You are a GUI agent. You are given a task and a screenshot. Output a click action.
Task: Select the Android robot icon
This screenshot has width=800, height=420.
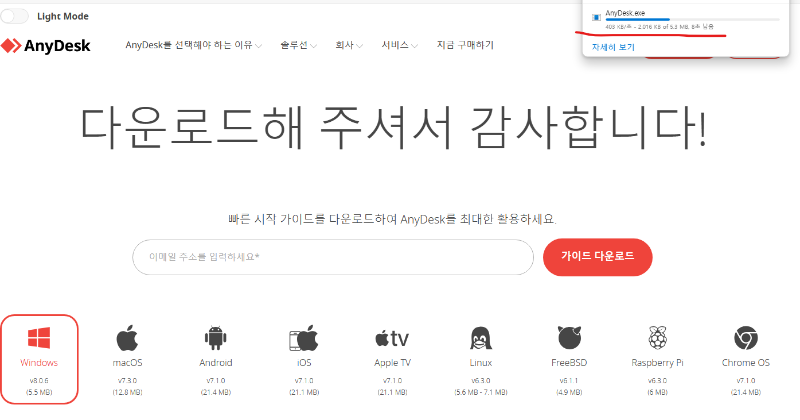(x=215, y=337)
